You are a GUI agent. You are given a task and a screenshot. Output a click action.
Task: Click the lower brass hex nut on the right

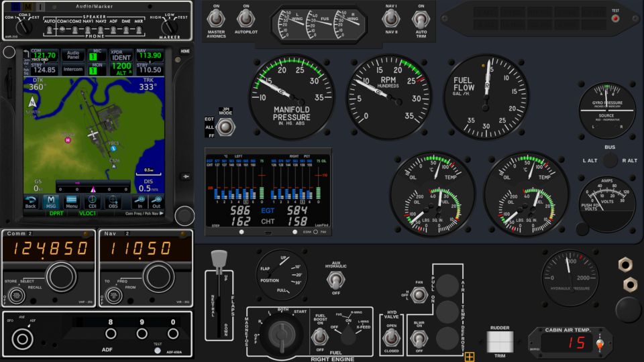(630, 284)
